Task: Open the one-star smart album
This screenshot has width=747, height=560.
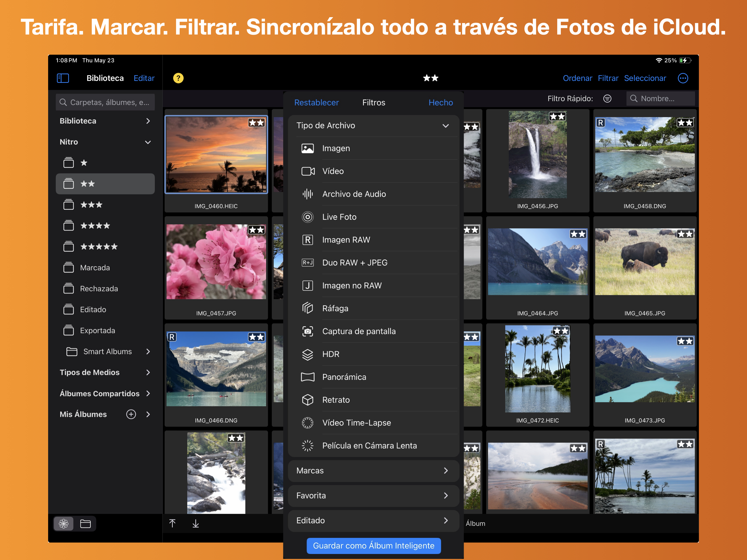Action: point(105,163)
